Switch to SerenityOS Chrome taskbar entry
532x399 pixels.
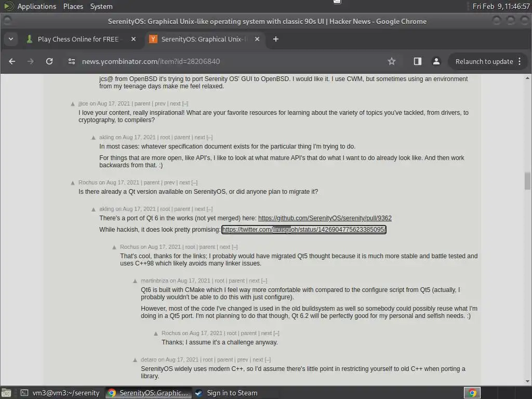pyautogui.click(x=148, y=393)
